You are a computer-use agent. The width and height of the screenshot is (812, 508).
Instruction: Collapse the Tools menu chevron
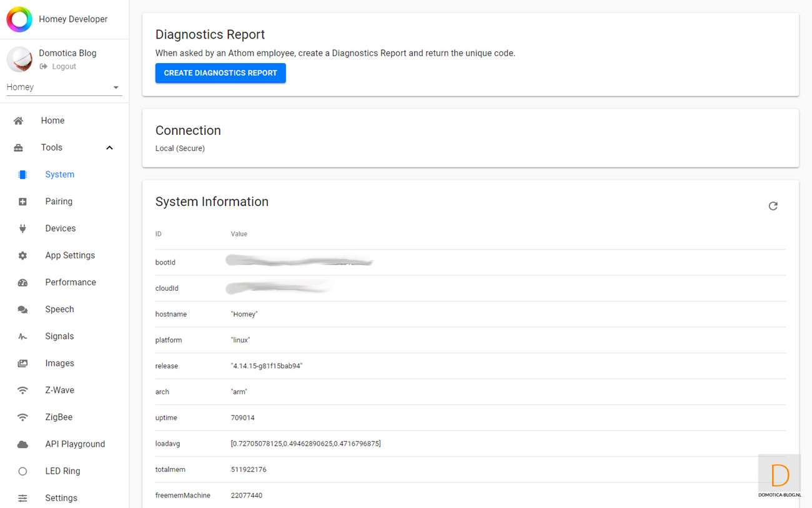tap(109, 148)
